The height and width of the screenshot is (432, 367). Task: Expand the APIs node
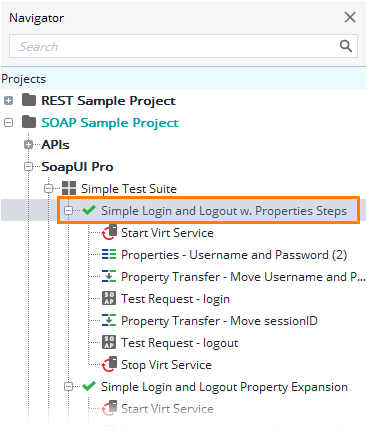point(29,144)
